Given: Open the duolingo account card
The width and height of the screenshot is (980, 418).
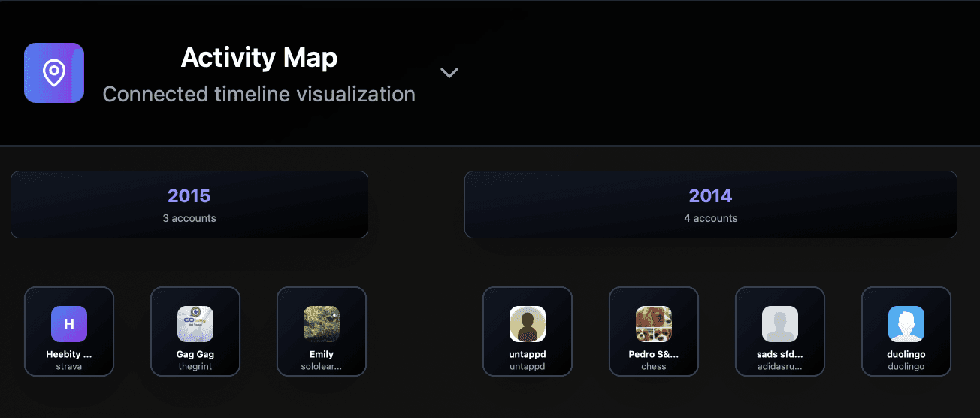Looking at the screenshot, I should 906,331.
